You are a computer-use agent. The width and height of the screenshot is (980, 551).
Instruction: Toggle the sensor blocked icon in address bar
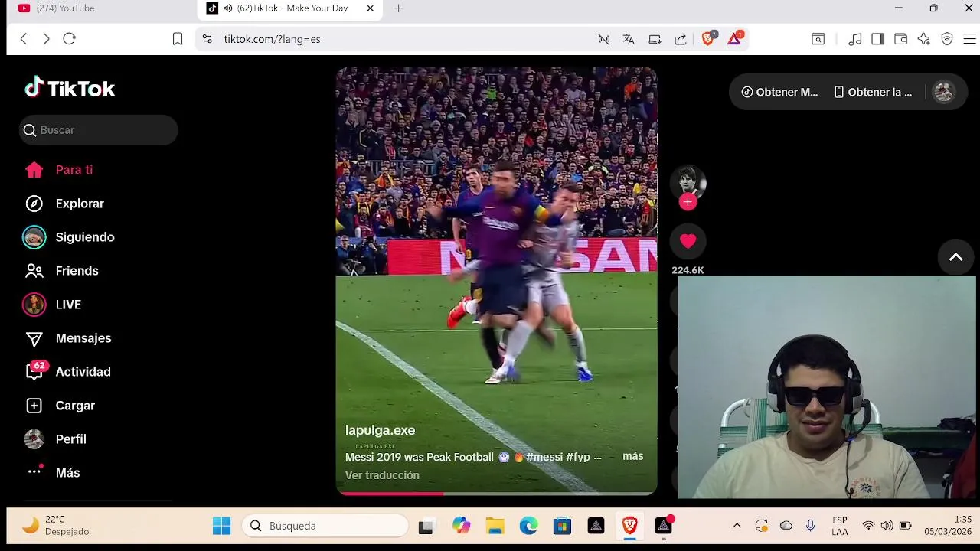pos(604,39)
